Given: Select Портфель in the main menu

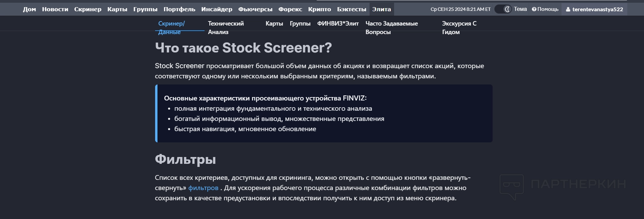Looking at the screenshot, I should [179, 9].
